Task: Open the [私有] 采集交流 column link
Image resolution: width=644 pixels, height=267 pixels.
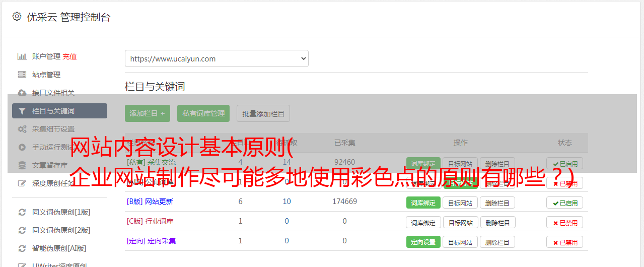Action: (152, 162)
